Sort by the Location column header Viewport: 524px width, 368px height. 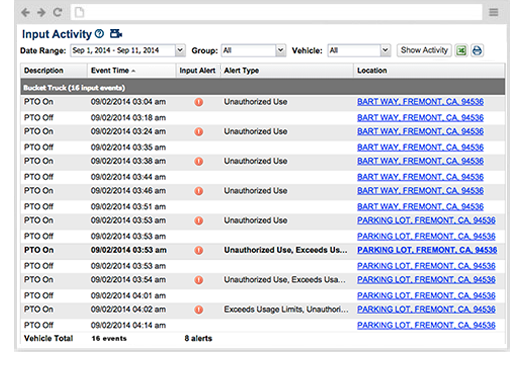[429, 71]
